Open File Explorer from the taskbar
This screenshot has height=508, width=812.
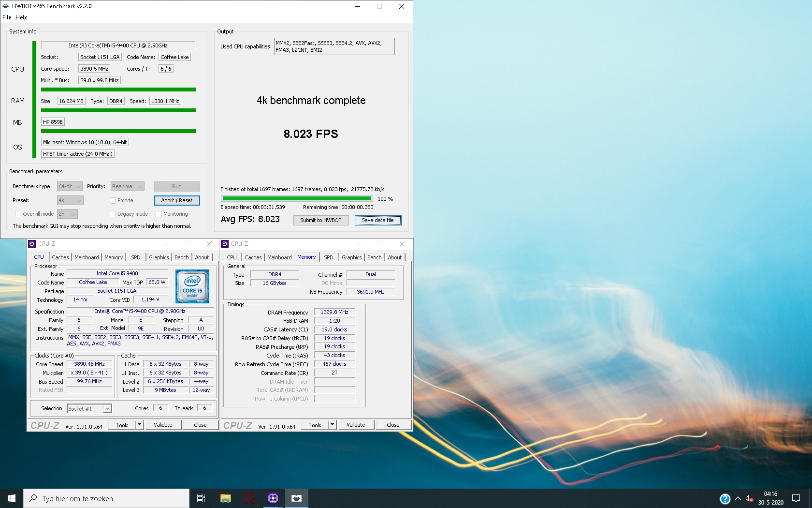(x=225, y=498)
